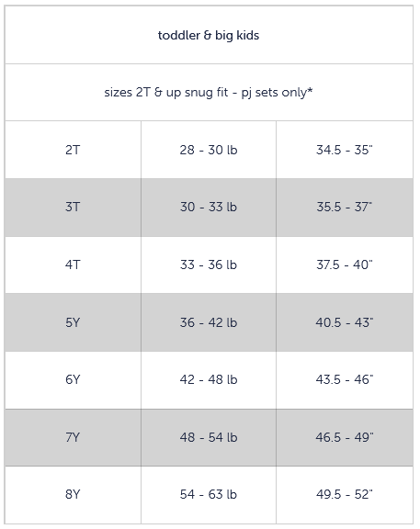
Task: Select the 36 - 42 lb weight cell
Action: pos(209,322)
